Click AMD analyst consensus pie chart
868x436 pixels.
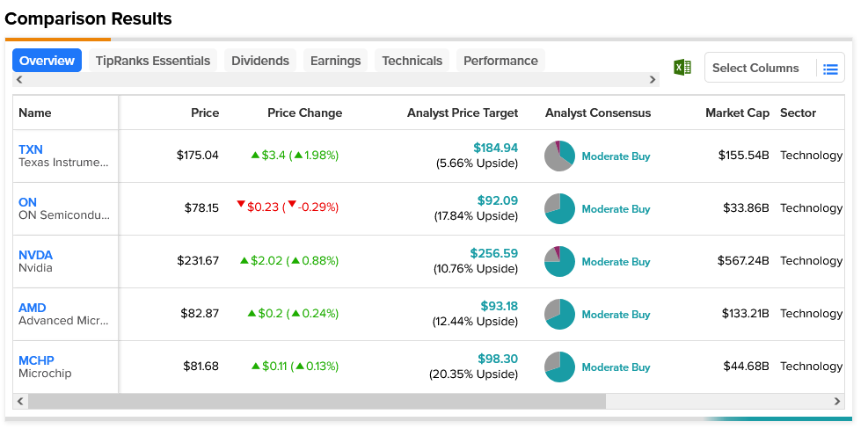point(559,314)
